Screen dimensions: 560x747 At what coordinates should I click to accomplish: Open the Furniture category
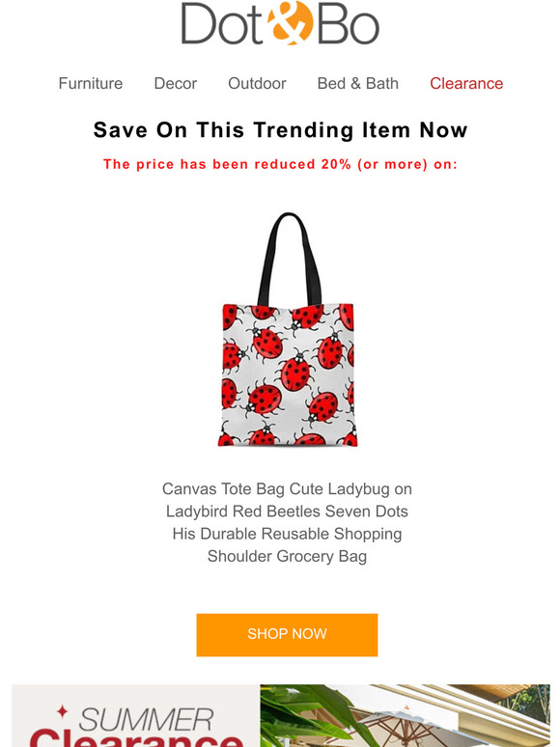click(91, 83)
